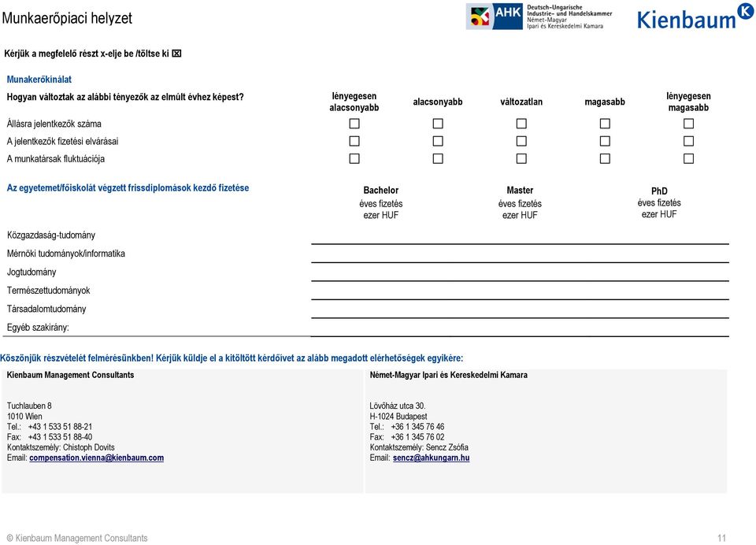Click the Kienbaum logo
The image size is (756, 545).
(x=695, y=17)
